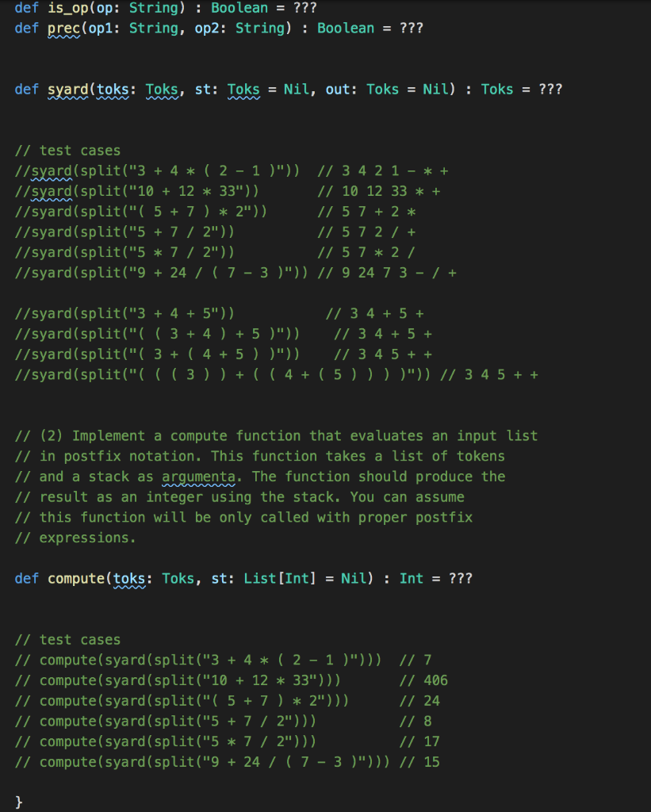Click the misspelled word argumenta
This screenshot has height=812, width=651.
[194, 477]
